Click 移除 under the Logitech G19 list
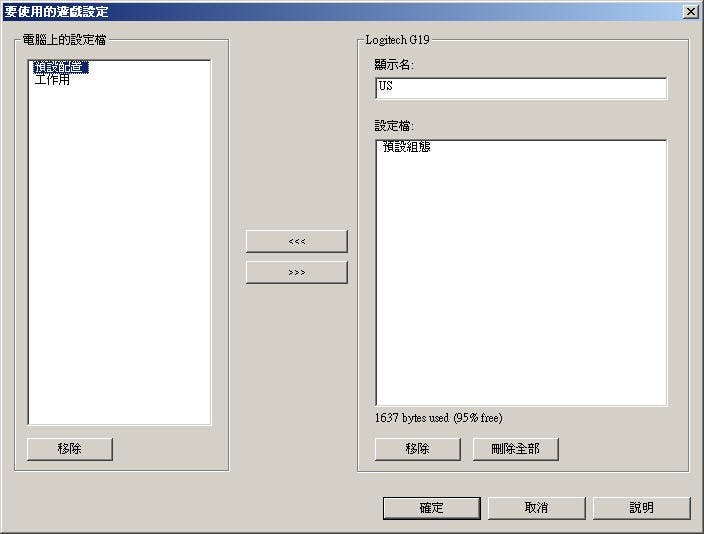The height and width of the screenshot is (534, 704). click(418, 449)
